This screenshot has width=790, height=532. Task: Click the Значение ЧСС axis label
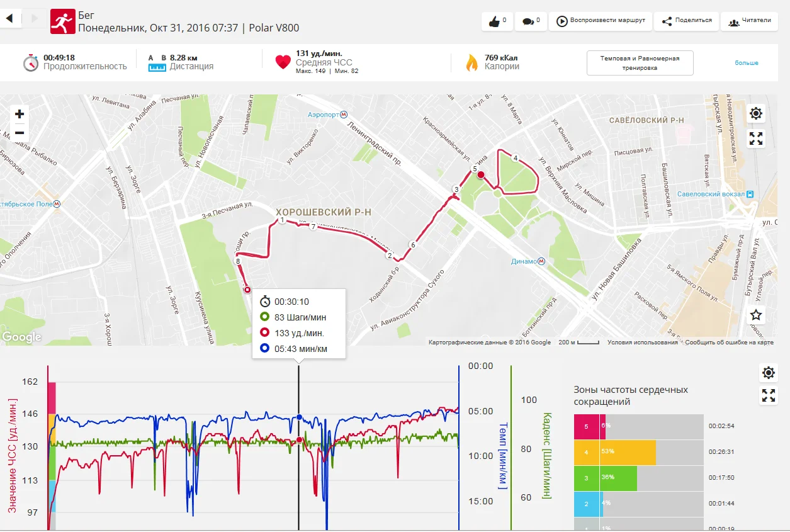tap(12, 455)
